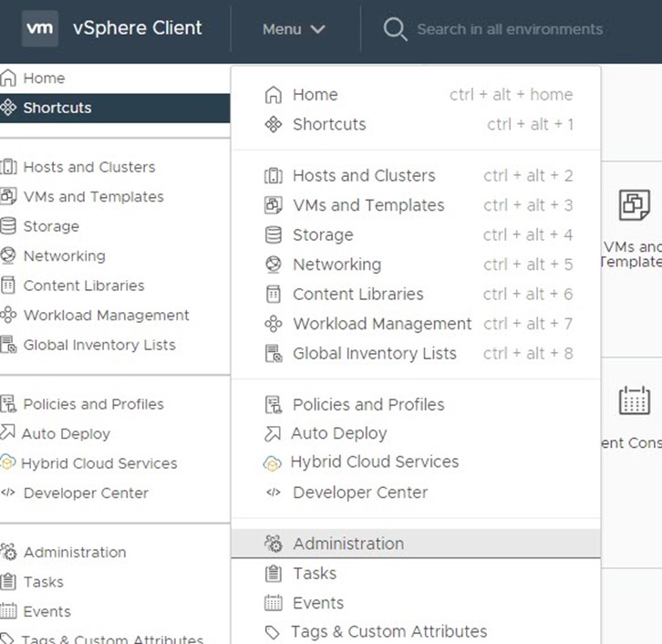
Task: Click the Events calendar icon in sidebar
Action: (8, 611)
